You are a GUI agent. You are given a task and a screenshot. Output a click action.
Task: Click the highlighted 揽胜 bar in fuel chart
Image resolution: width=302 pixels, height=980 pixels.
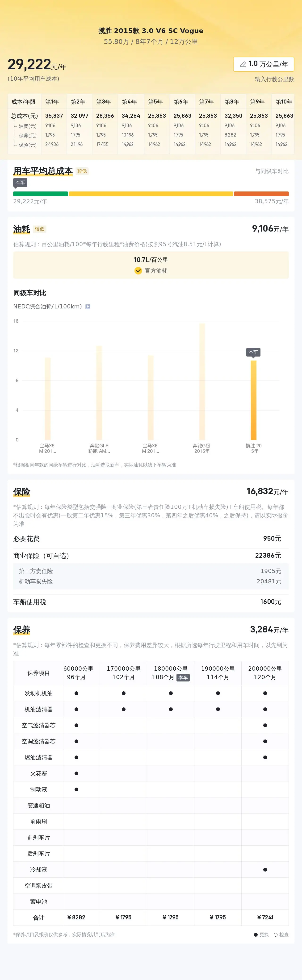pos(253,400)
